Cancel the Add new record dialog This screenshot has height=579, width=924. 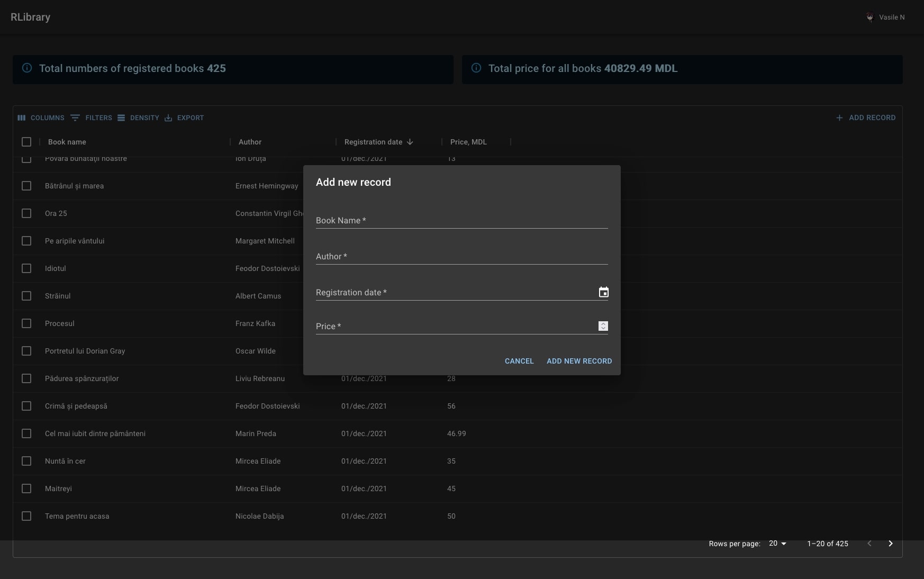(x=519, y=361)
